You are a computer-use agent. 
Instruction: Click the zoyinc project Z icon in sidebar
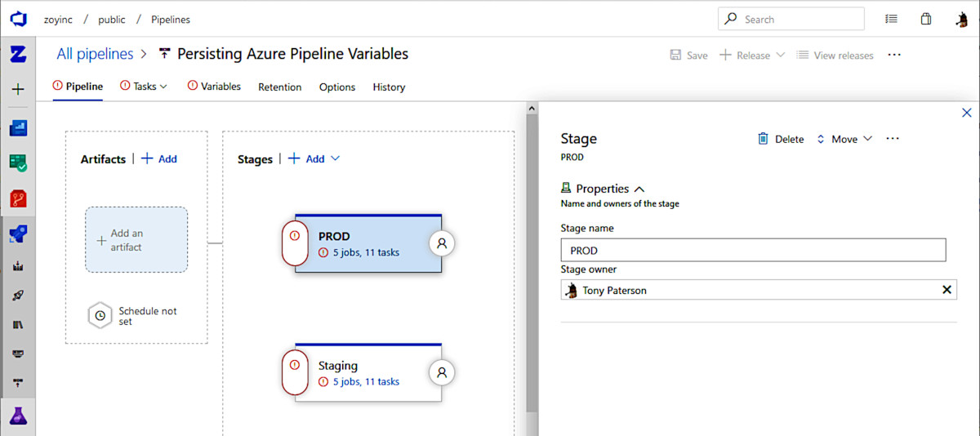[x=18, y=55]
